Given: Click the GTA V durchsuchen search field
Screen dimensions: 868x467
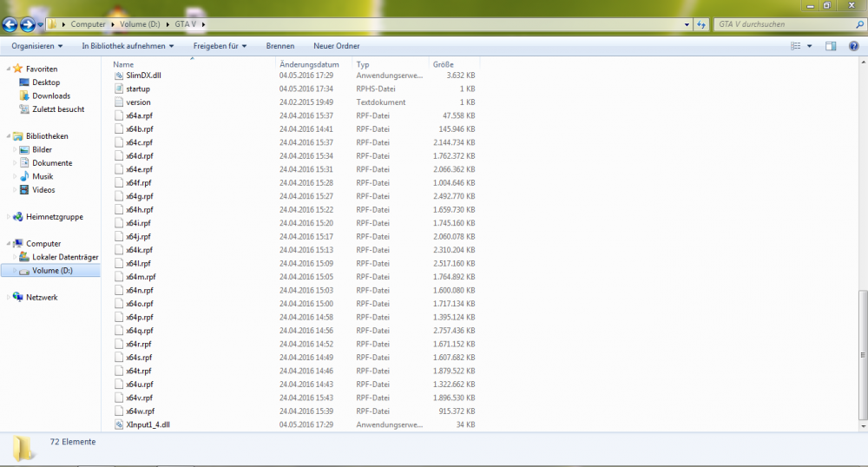Looking at the screenshot, I should (x=785, y=24).
